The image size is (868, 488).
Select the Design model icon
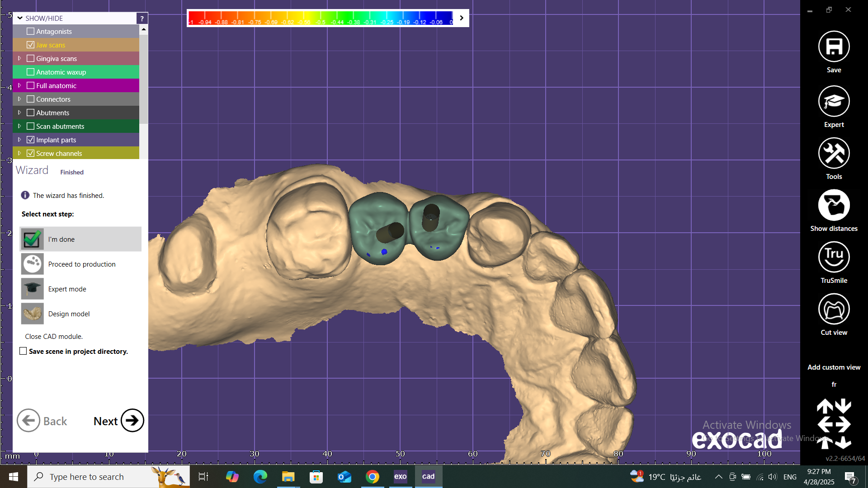tap(33, 314)
